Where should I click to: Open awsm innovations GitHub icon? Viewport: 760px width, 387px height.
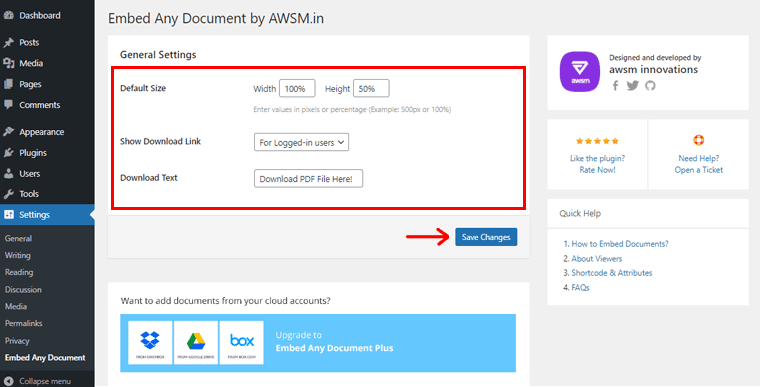pyautogui.click(x=650, y=86)
